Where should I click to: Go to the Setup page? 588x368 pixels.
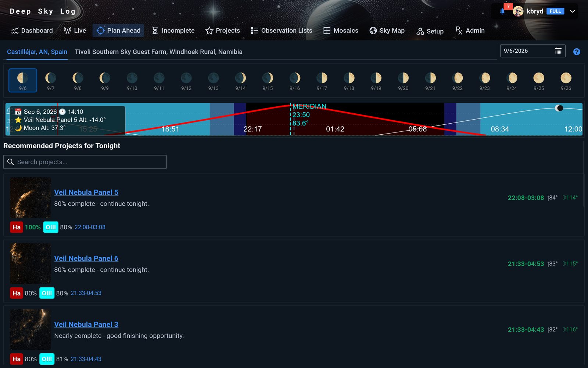(x=430, y=31)
